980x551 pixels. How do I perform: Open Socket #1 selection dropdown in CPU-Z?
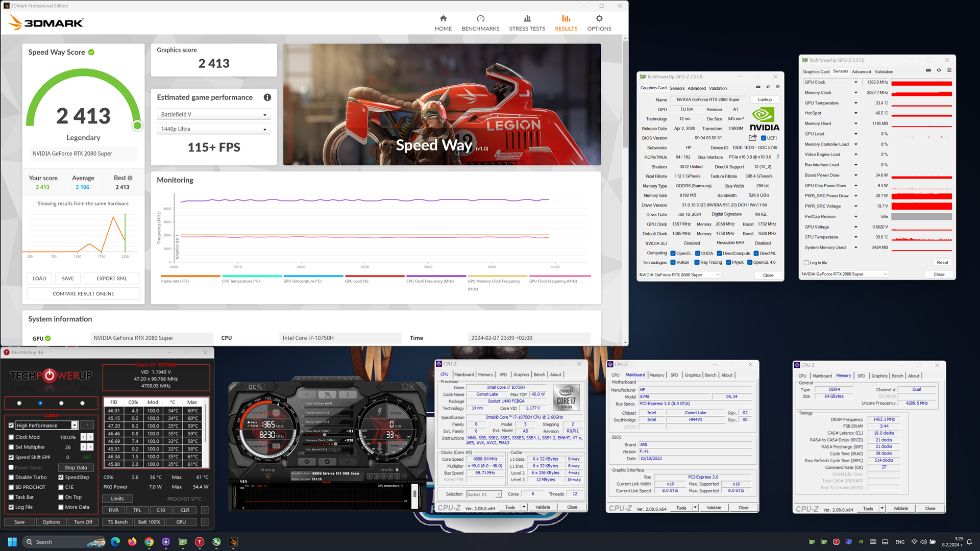click(484, 494)
